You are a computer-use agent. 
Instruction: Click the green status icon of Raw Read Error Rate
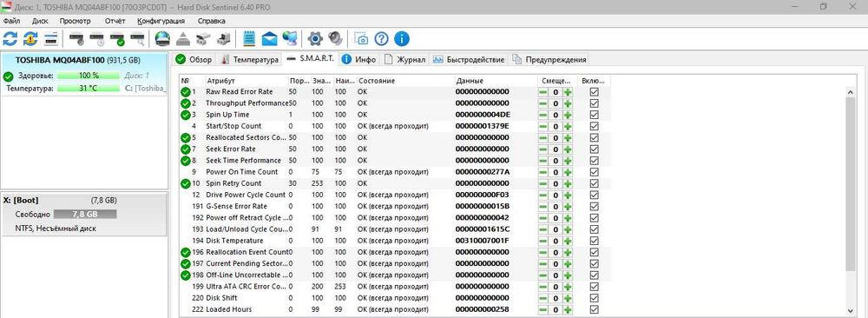coord(186,91)
